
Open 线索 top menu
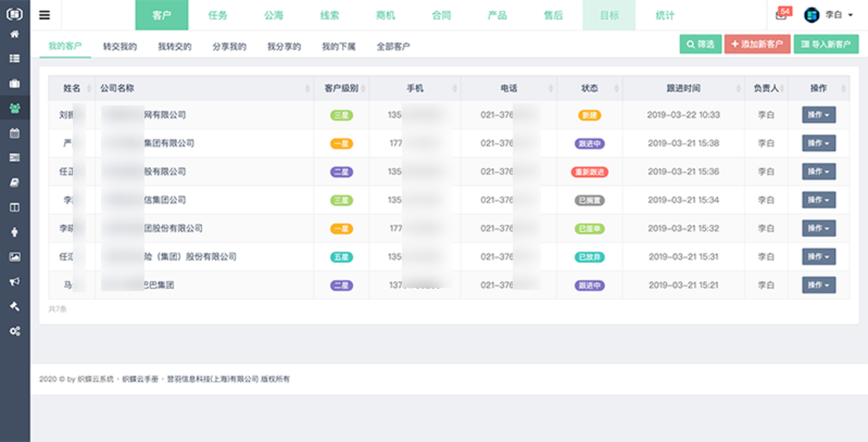point(330,15)
